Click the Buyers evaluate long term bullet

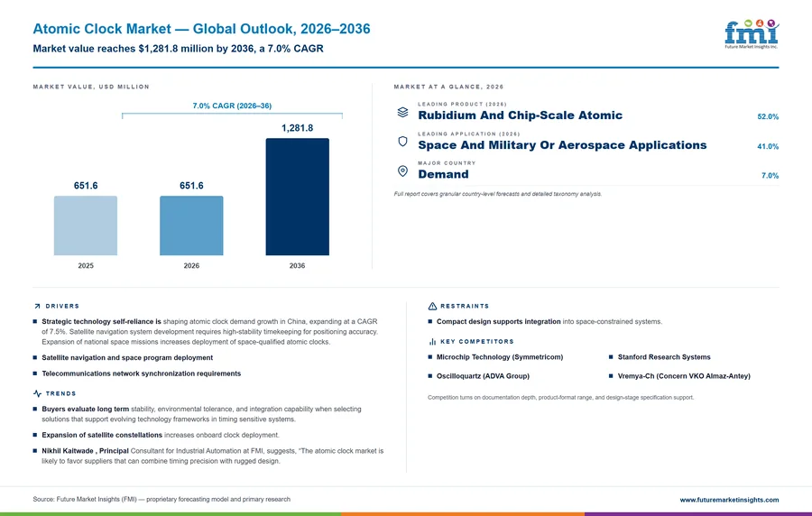click(202, 414)
